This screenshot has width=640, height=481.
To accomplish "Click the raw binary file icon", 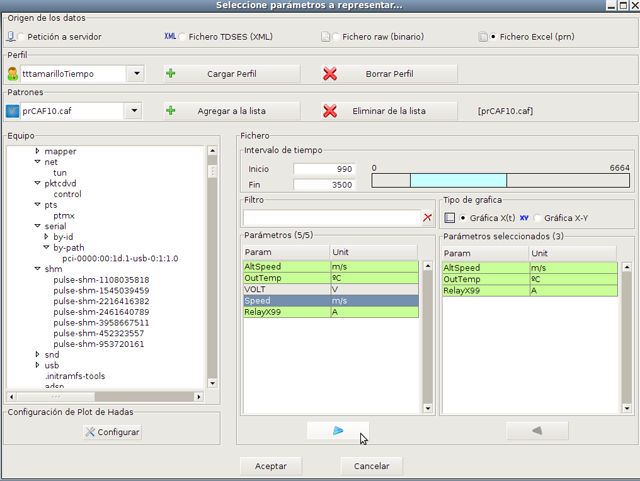I will tap(325, 37).
